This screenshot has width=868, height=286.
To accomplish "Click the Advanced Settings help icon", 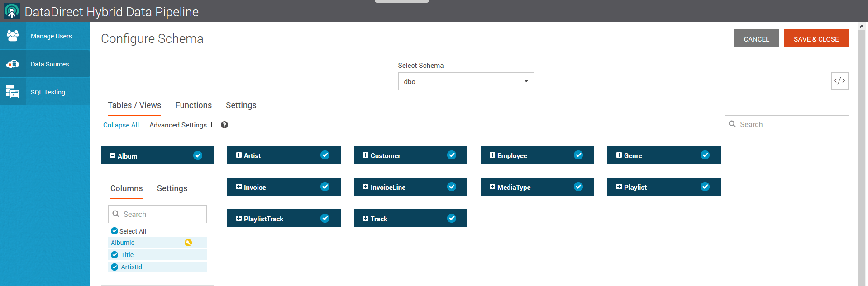I will pos(224,125).
